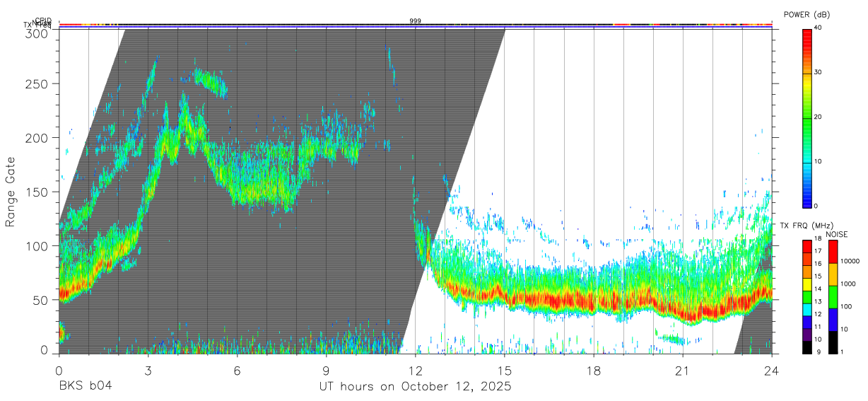This screenshot has width=868, height=401.
Task: Pick hour 18 on the UT time axis
Action: (594, 370)
